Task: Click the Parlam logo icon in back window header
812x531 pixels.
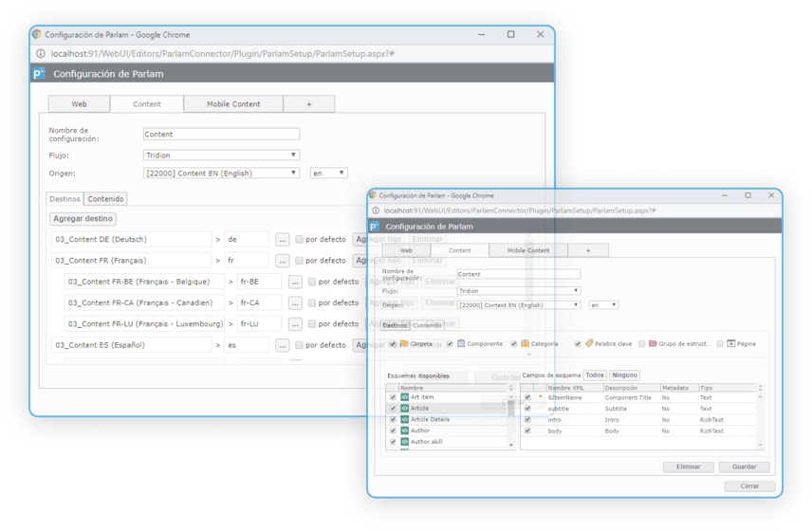Action: coord(39,73)
